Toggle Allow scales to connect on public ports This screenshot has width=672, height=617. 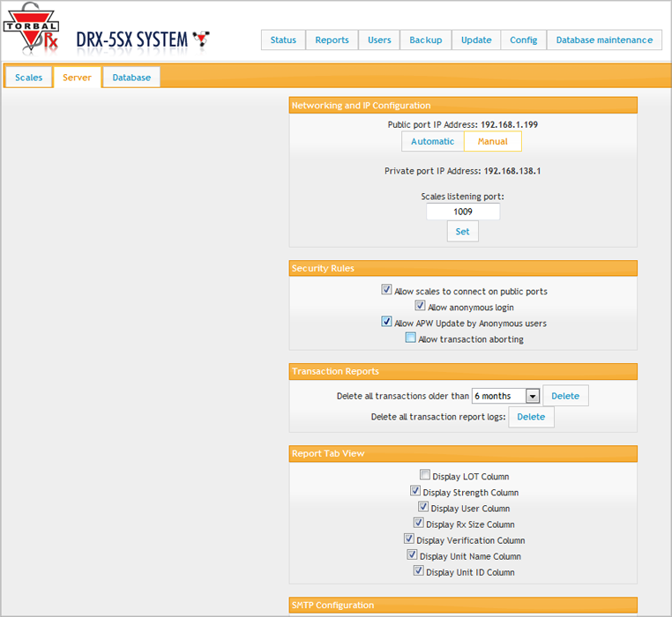click(386, 290)
